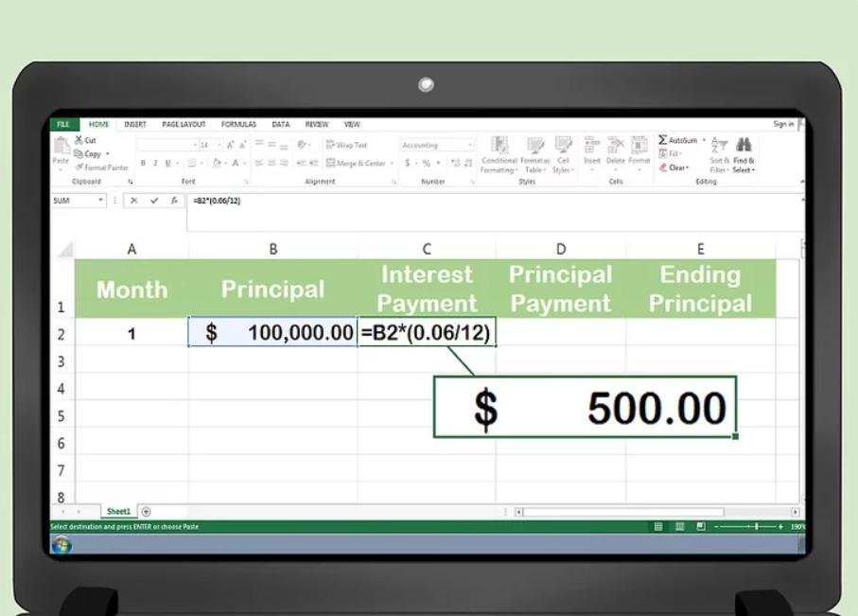Select cell B2 with $100,000.00

[x=273, y=332]
